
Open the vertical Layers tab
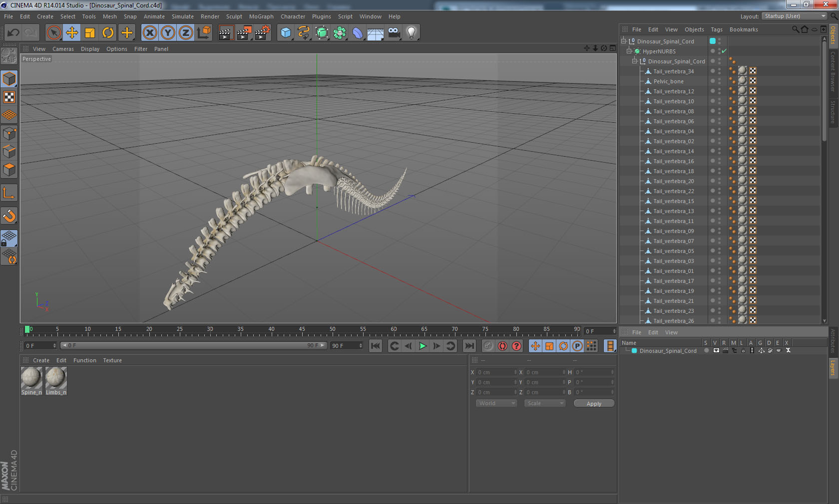[x=833, y=368]
